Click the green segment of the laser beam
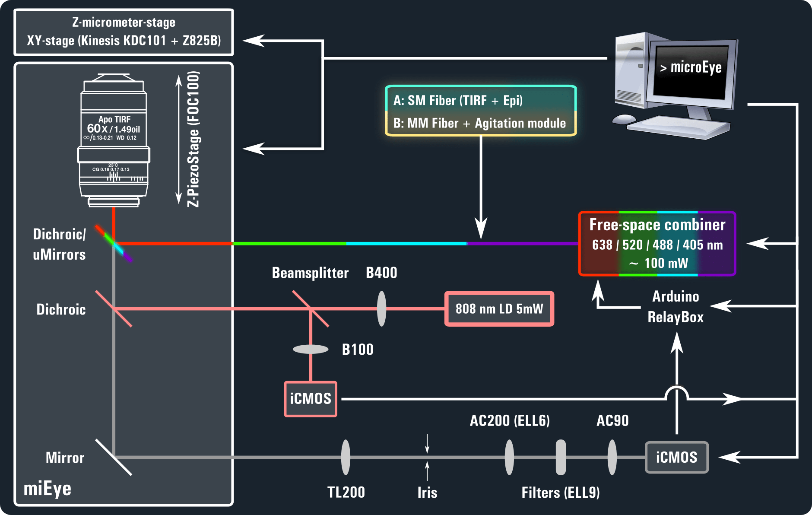Image resolution: width=812 pixels, height=515 pixels. (289, 244)
